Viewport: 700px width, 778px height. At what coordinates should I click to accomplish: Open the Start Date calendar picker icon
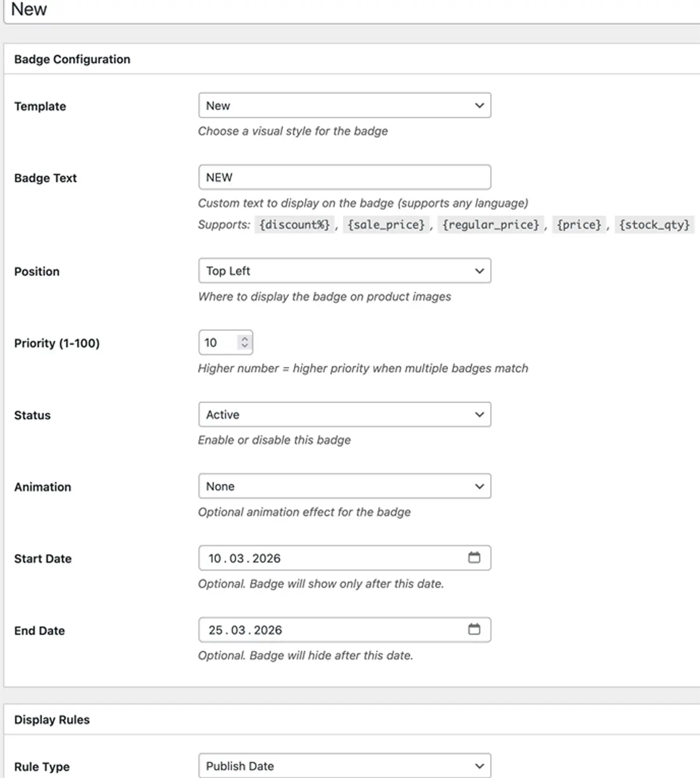[475, 558]
